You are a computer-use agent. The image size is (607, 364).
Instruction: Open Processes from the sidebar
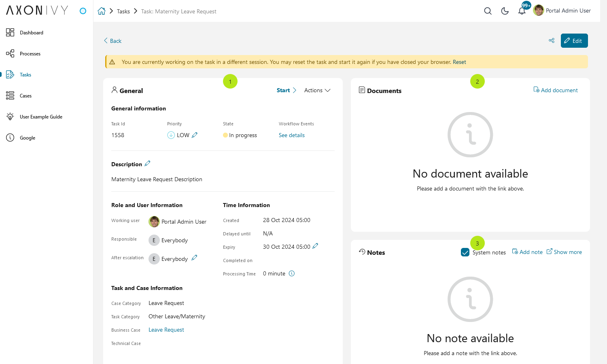point(30,54)
